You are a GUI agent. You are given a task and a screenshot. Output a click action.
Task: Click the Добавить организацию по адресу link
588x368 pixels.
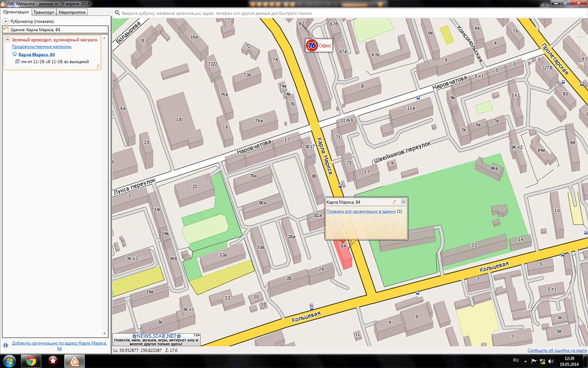(x=59, y=343)
